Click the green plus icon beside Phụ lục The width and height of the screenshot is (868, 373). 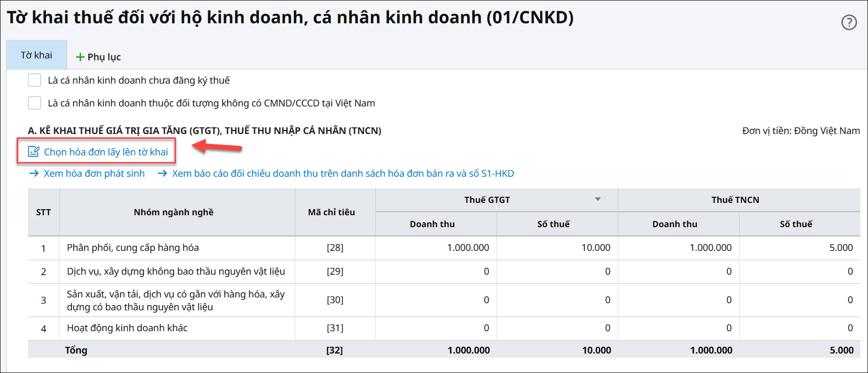[80, 57]
